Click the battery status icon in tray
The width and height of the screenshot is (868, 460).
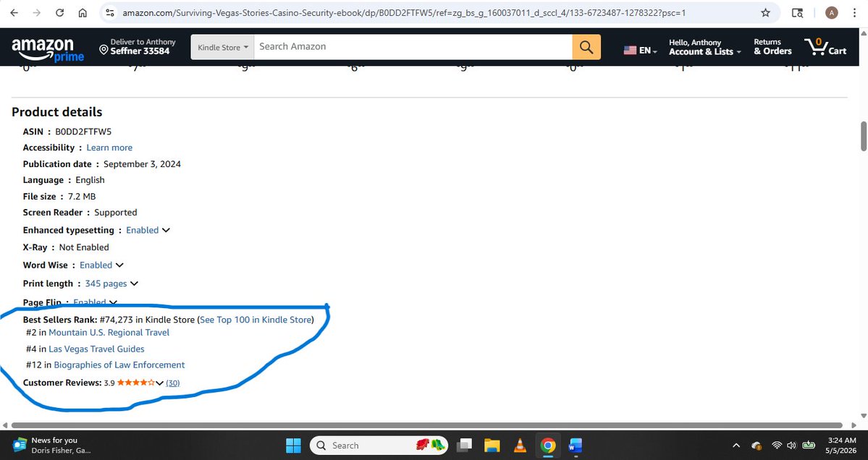809,446
